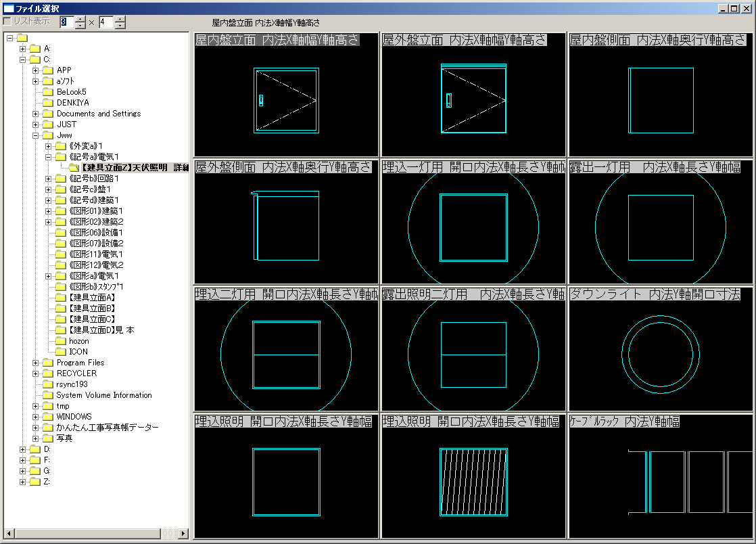Collapse the C: drive node
The width and height of the screenshot is (756, 544).
(x=23, y=60)
